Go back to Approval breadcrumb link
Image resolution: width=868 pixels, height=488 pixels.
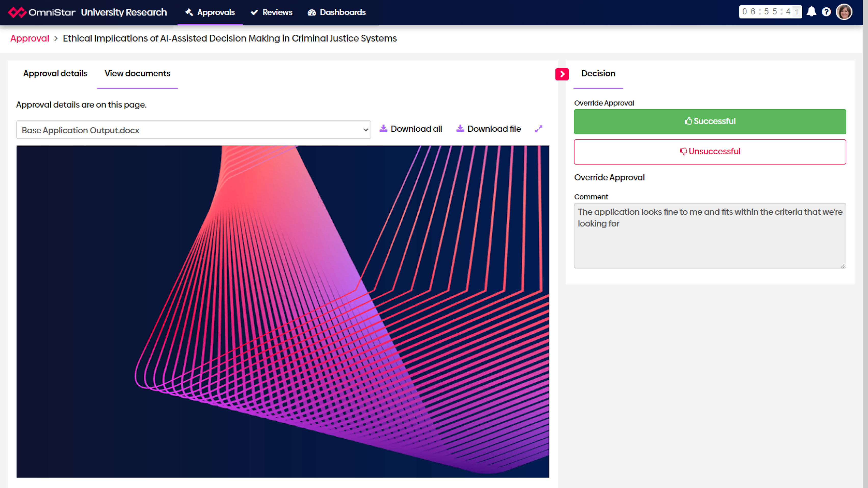[30, 38]
